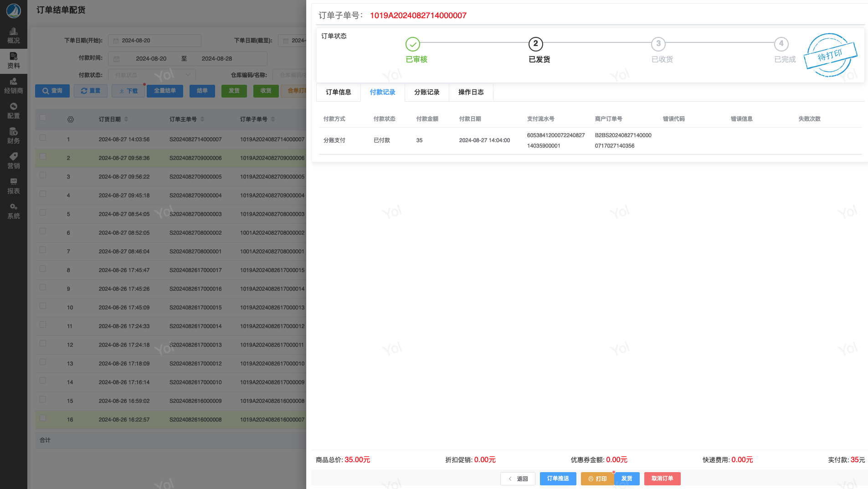The image size is (868, 489).
Task: Open the 营销 marketing sidebar icon
Action: click(x=13, y=161)
